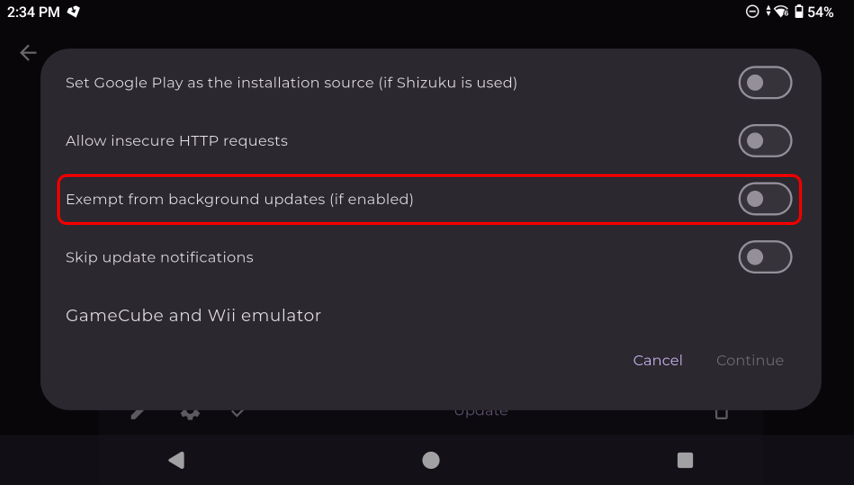Tap the Skip update notifications label
The height and width of the screenshot is (485, 854).
pos(159,257)
